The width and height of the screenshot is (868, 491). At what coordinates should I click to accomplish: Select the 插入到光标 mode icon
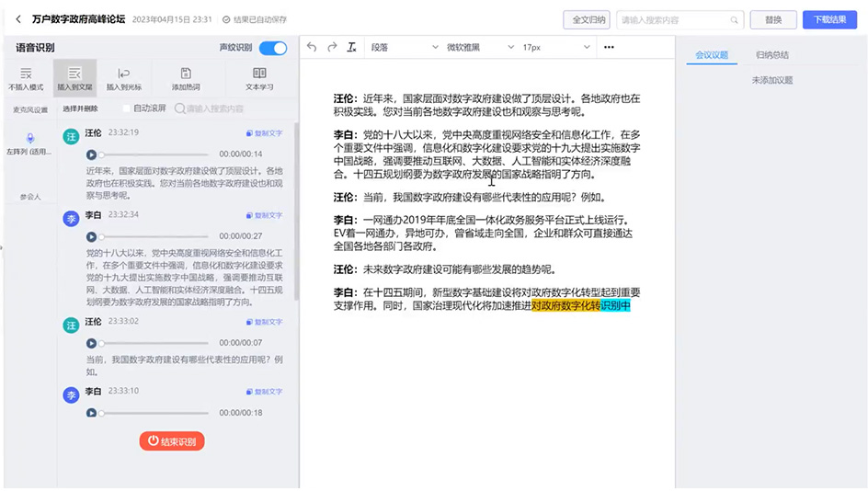pos(124,78)
